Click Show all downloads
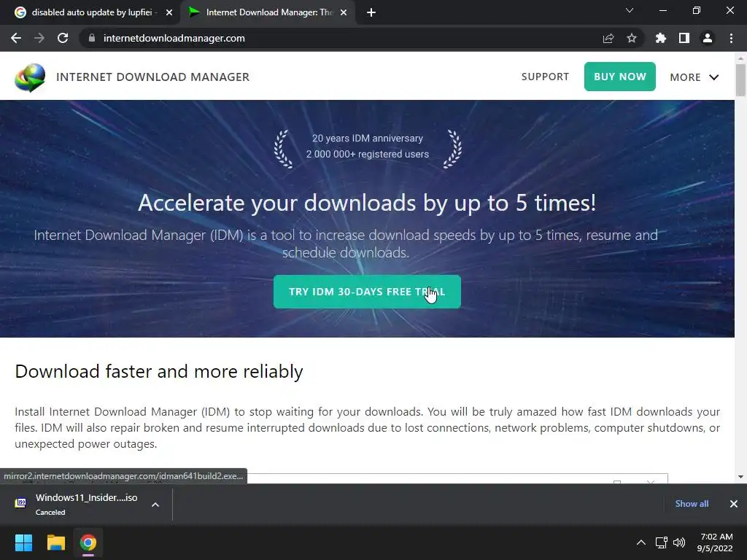747x560 pixels. pos(692,504)
